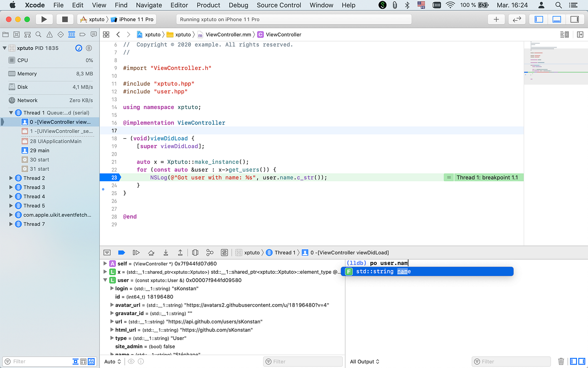Image resolution: width=588 pixels, height=368 pixels.
Task: Open Debug View Hierarchy
Action: [x=195, y=252]
